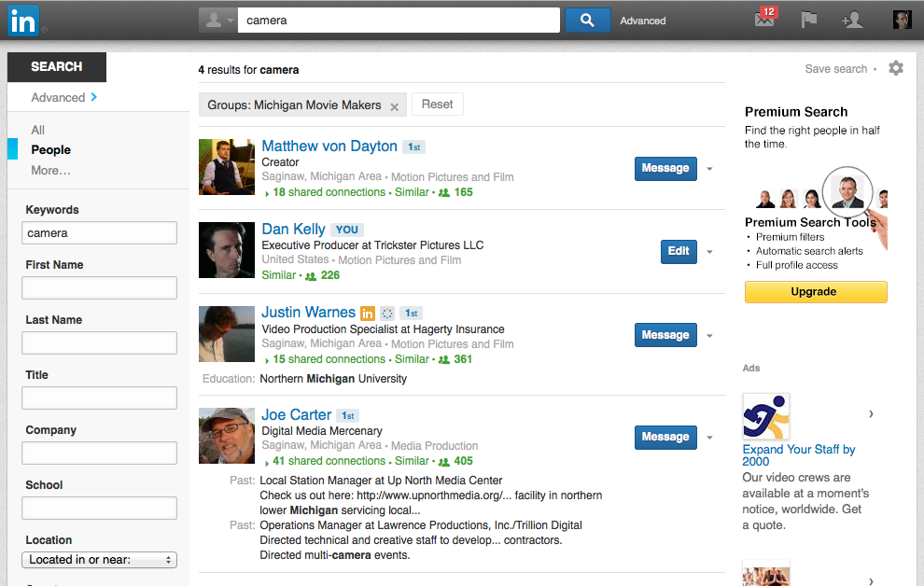924x586 pixels.
Task: Select the People results category
Action: pos(50,149)
